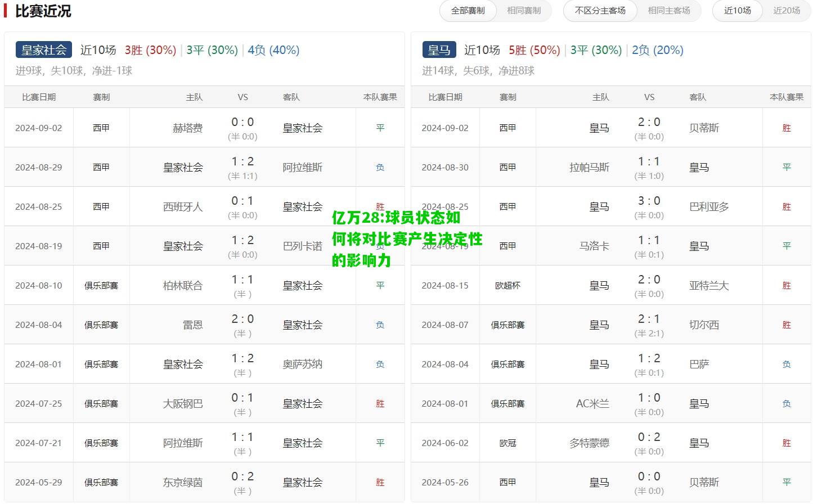Viewport: 813px width, 504px height.
Task: Show the 近10场 results
Action: [737, 11]
